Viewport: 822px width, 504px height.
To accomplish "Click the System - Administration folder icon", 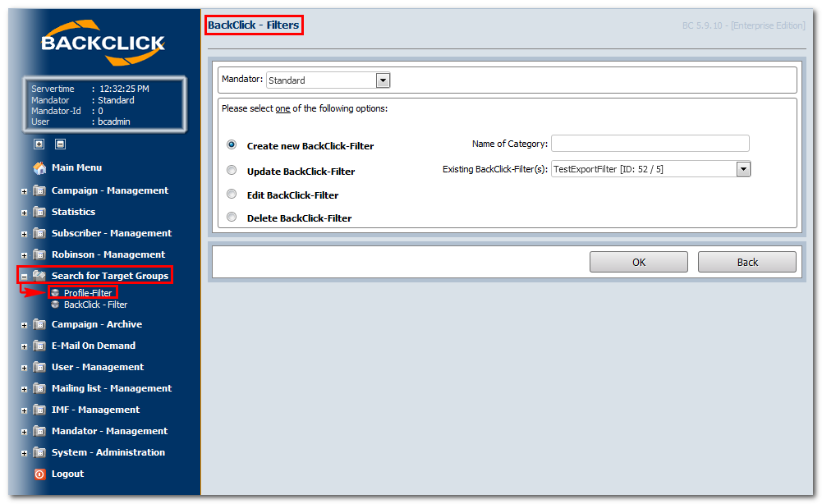I will [x=39, y=452].
